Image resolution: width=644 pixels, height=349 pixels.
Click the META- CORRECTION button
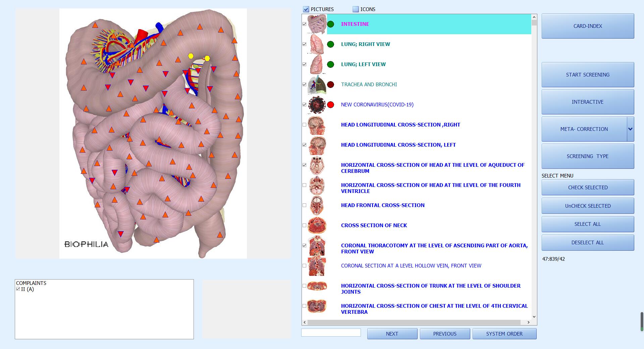tap(584, 129)
